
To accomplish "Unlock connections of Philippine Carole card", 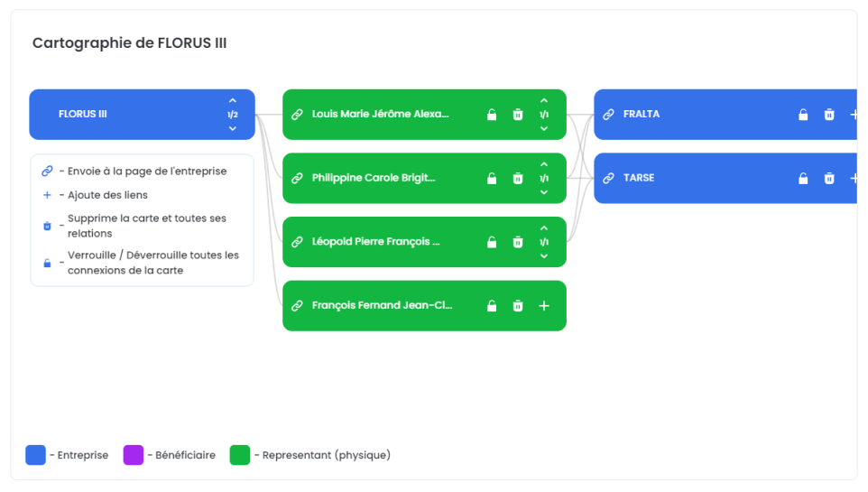I will click(492, 179).
